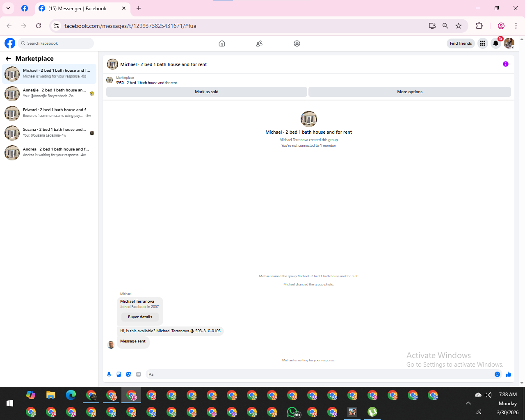
Task: Open Michael's chat in Marketplace list
Action: (49, 73)
